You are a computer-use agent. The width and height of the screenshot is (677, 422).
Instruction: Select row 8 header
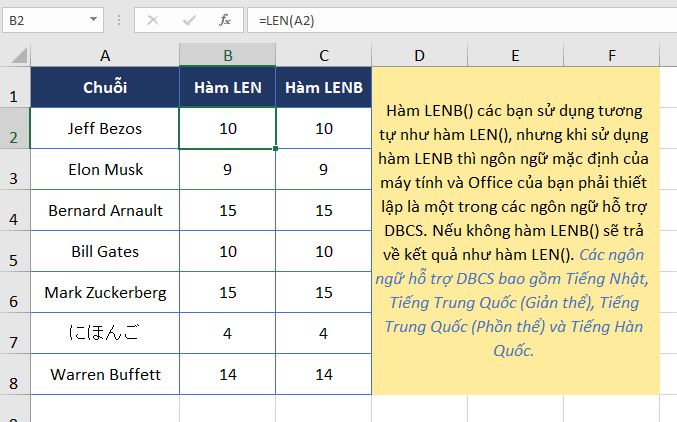tap(15, 374)
